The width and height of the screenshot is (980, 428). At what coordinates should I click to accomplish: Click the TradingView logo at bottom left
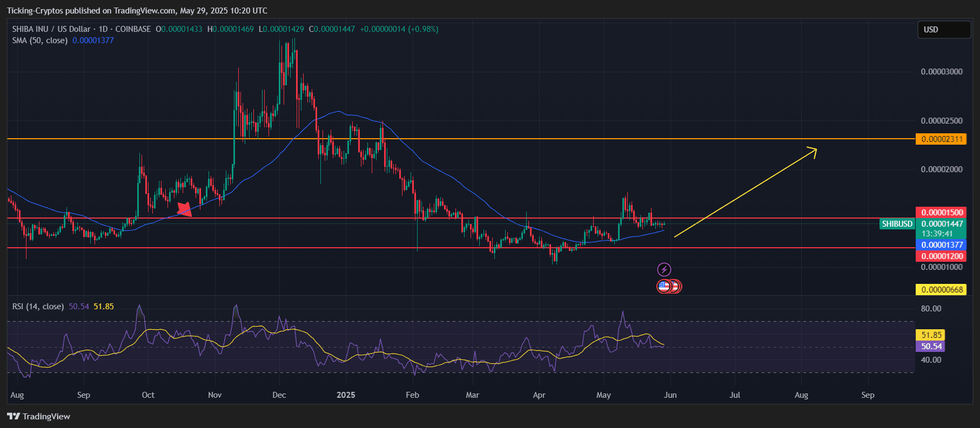click(38, 416)
